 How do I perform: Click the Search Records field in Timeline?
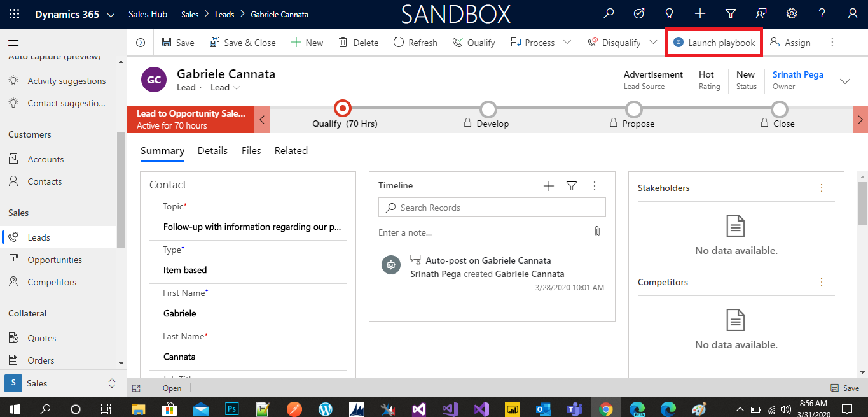[x=492, y=208]
